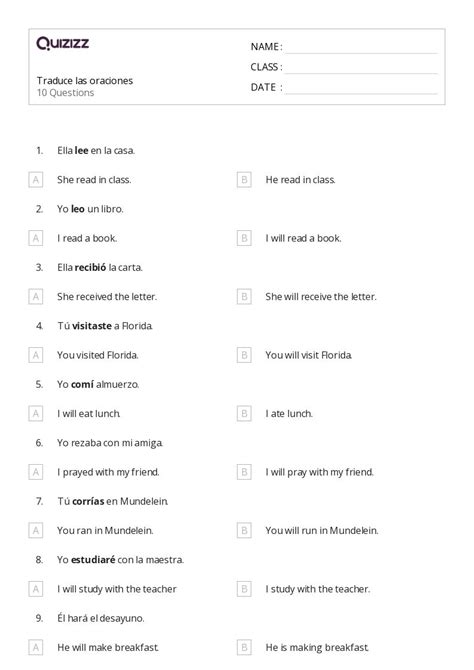Tick box B 'I ate lunch'
This screenshot has width=474, height=670.
click(244, 414)
